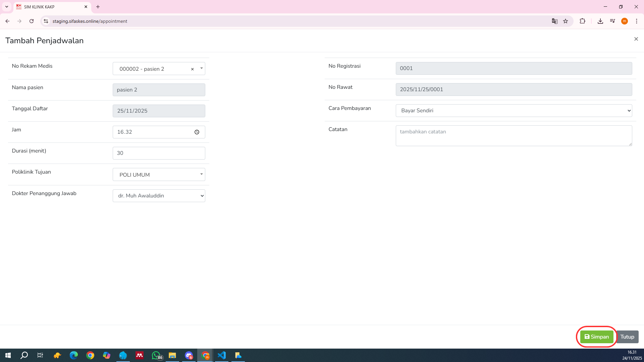Expand the No Rekam Medis dropdown
This screenshot has height=362, width=644.
coord(201,68)
